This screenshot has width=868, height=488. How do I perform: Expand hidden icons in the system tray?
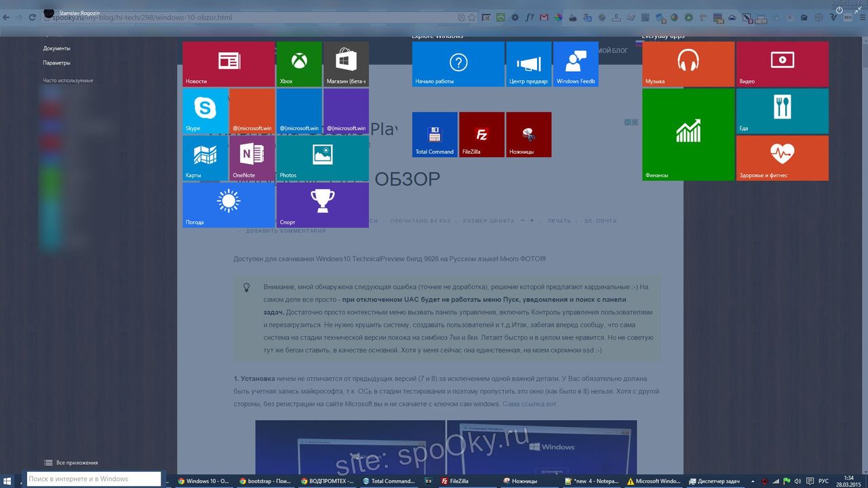pyautogui.click(x=752, y=481)
